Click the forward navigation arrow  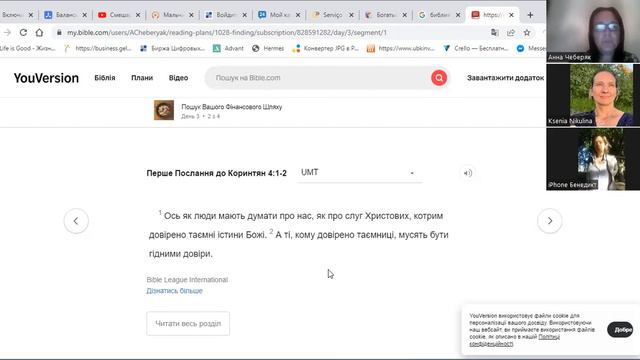pyautogui.click(x=7, y=32)
